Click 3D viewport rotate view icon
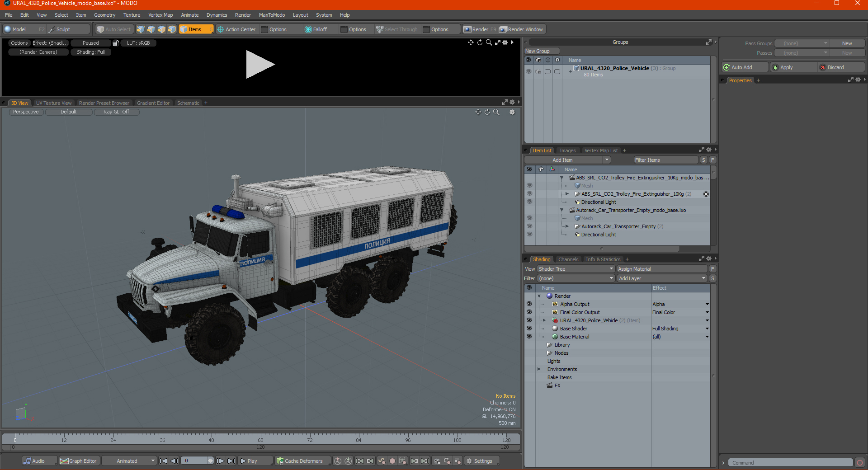The image size is (868, 470). (487, 112)
